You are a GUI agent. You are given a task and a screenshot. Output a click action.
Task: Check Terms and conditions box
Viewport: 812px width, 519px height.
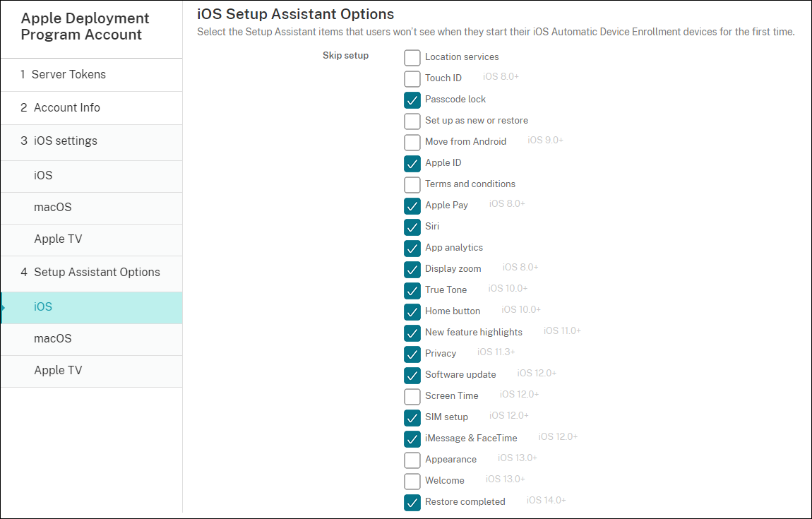[x=412, y=184]
